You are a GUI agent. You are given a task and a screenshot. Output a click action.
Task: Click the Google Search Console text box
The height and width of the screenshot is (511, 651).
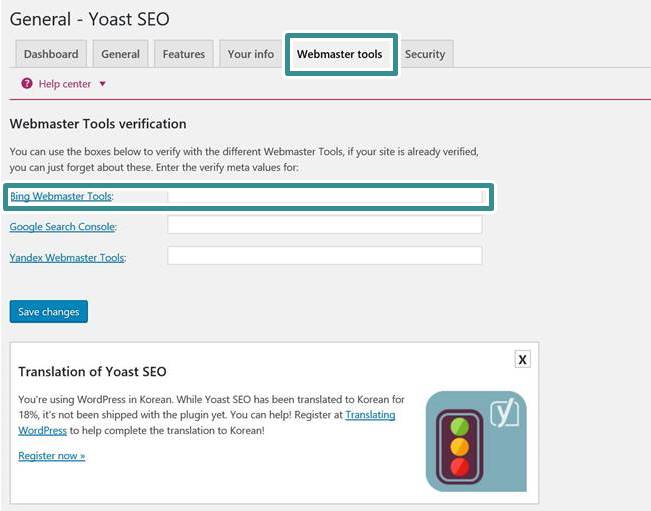pos(325,225)
